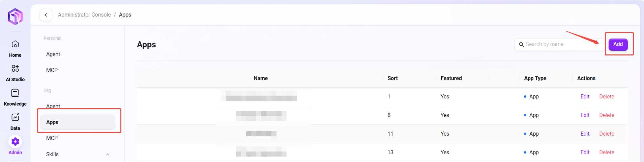Click the Search by name field
644x162 pixels.
click(x=561, y=44)
